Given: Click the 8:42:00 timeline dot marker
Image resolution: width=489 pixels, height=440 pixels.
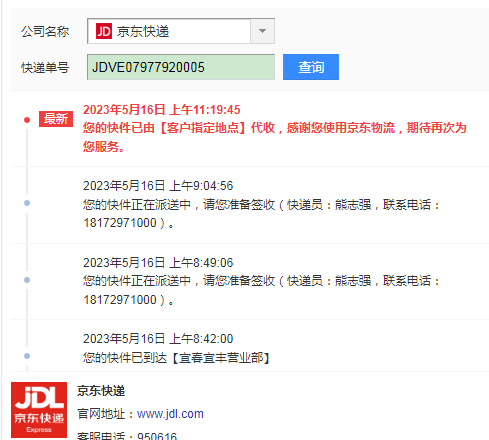Looking at the screenshot, I should pos(27,356).
